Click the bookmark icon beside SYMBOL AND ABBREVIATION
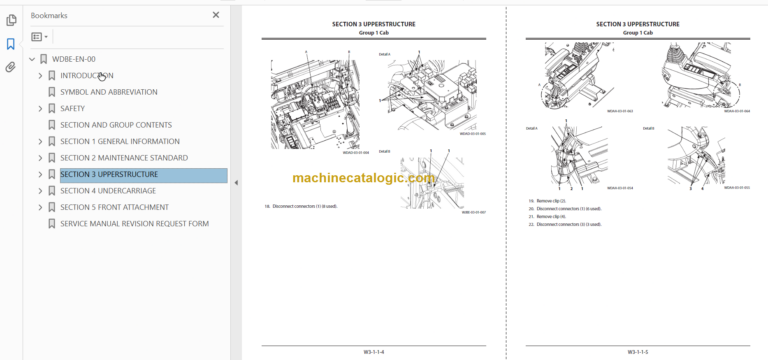 click(x=51, y=92)
